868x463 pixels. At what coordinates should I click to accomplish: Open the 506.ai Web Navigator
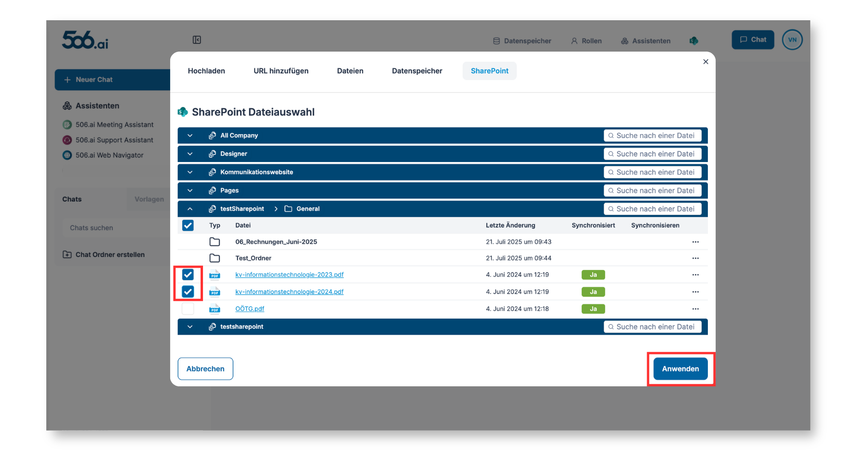(103, 155)
